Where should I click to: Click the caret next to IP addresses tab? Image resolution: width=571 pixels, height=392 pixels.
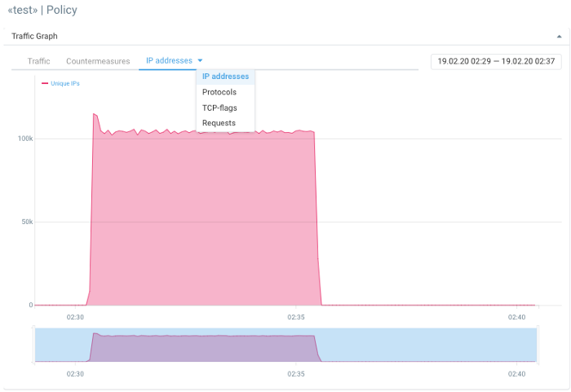pos(201,60)
